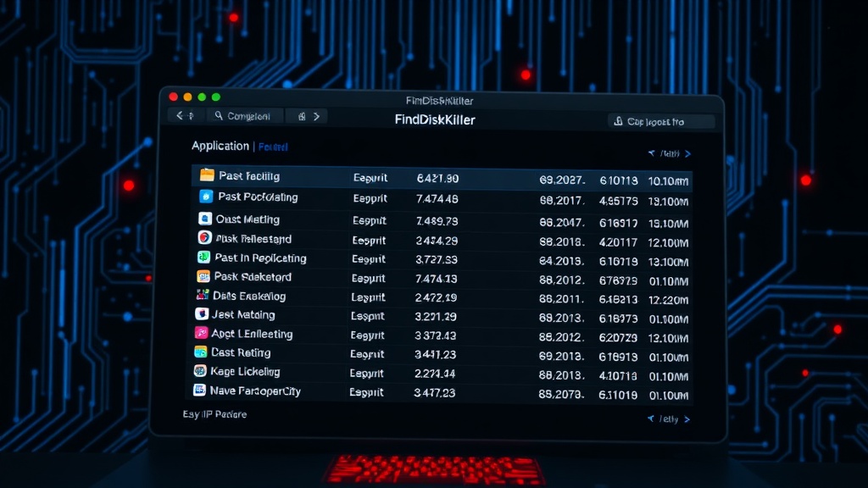The height and width of the screenshot is (488, 868).
Task: Click the blue app icon in second row
Action: click(x=206, y=196)
